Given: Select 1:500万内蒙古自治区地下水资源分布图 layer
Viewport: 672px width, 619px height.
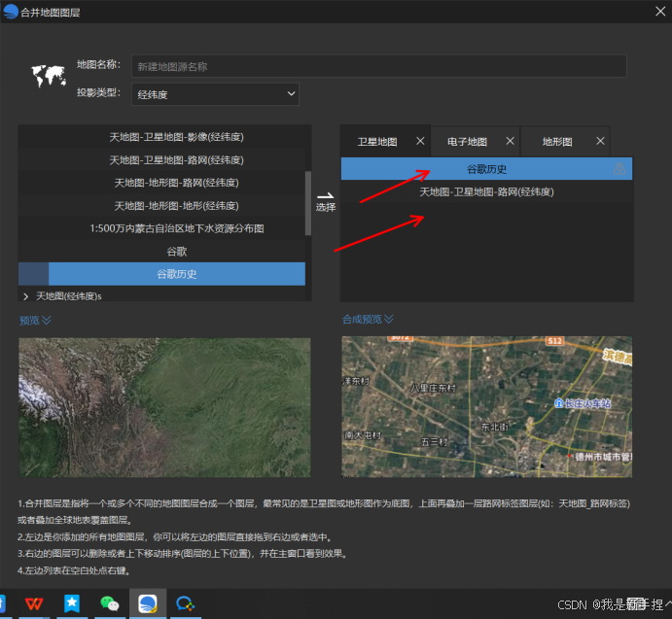Looking at the screenshot, I should [161, 228].
